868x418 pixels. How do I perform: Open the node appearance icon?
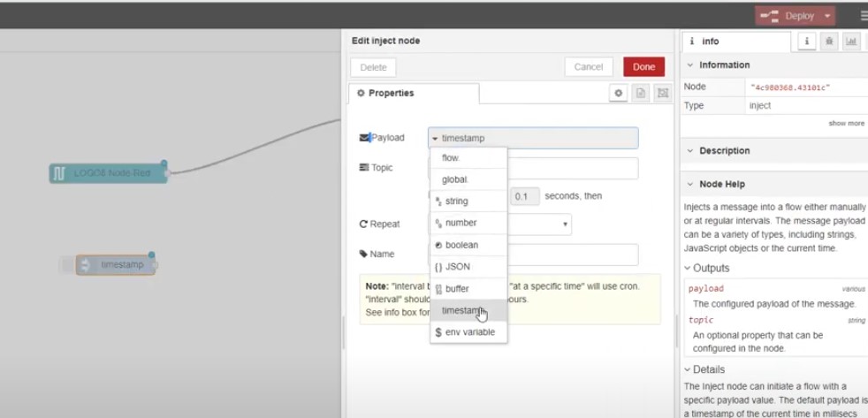click(x=663, y=93)
